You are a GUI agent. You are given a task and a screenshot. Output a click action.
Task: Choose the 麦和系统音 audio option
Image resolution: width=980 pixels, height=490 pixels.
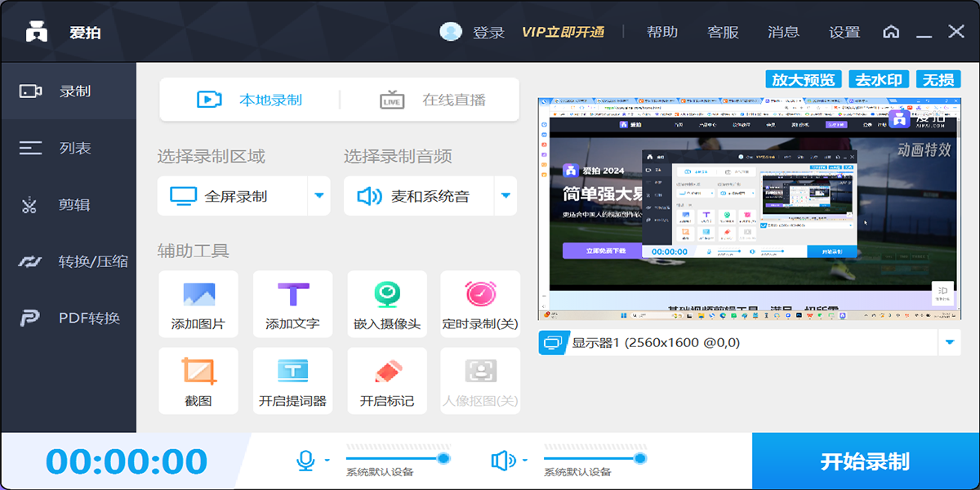click(419, 196)
